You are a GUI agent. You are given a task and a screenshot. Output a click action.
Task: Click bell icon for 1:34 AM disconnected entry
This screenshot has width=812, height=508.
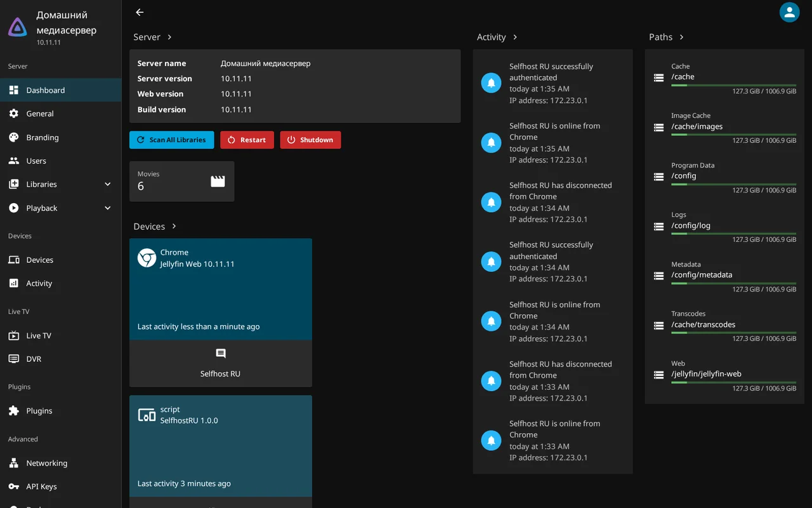pyautogui.click(x=491, y=202)
